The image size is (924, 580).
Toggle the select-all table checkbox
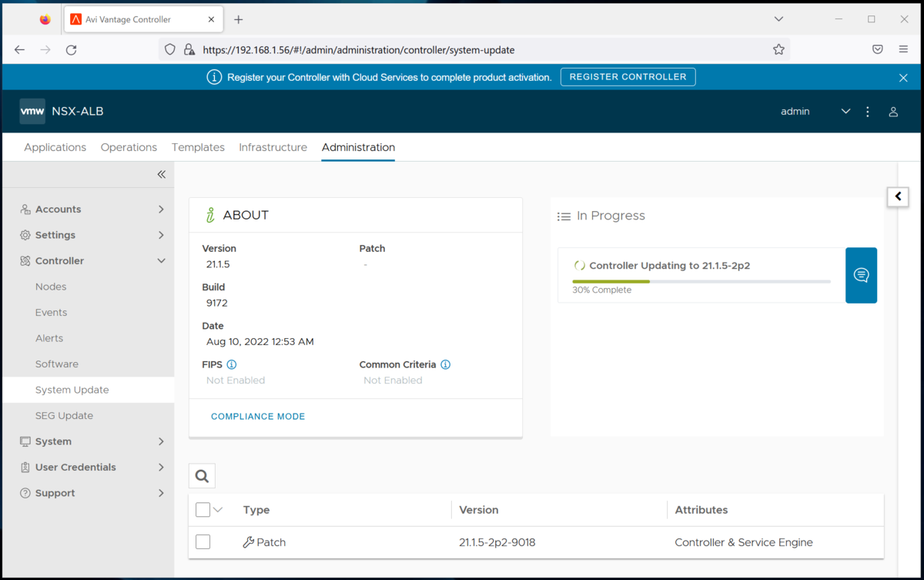(203, 509)
